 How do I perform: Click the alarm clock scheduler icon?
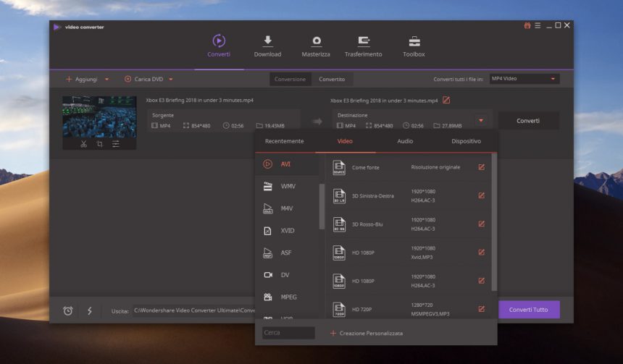click(68, 310)
